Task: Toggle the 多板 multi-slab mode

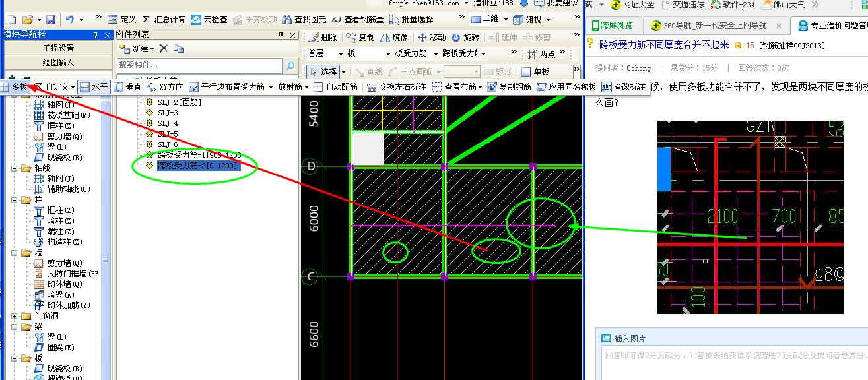Action: tap(15, 86)
